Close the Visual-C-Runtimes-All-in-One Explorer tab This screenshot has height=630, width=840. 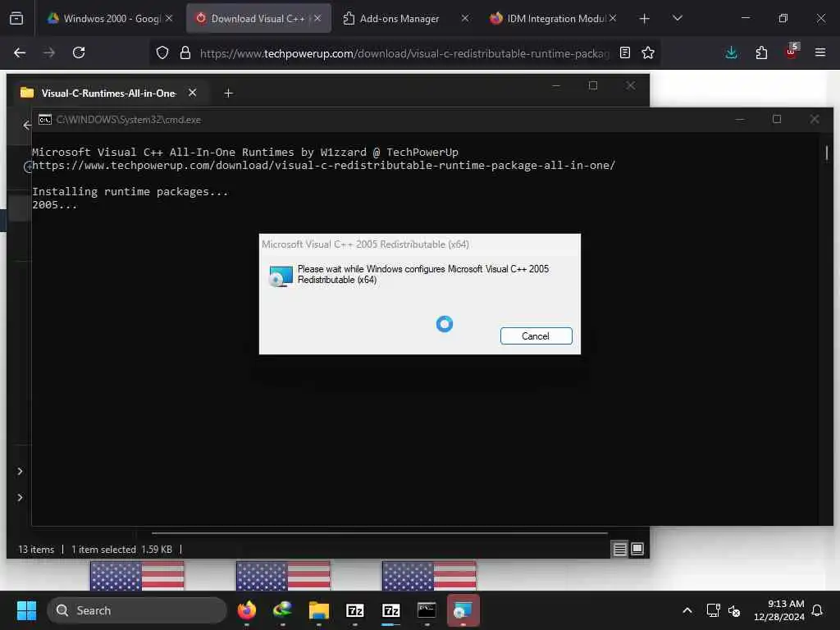[x=192, y=93]
